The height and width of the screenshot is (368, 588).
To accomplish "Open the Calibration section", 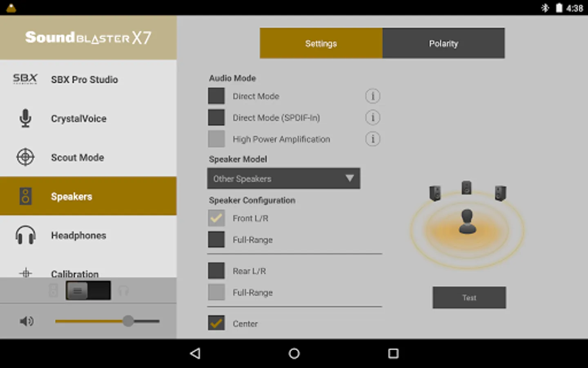I will click(88, 267).
